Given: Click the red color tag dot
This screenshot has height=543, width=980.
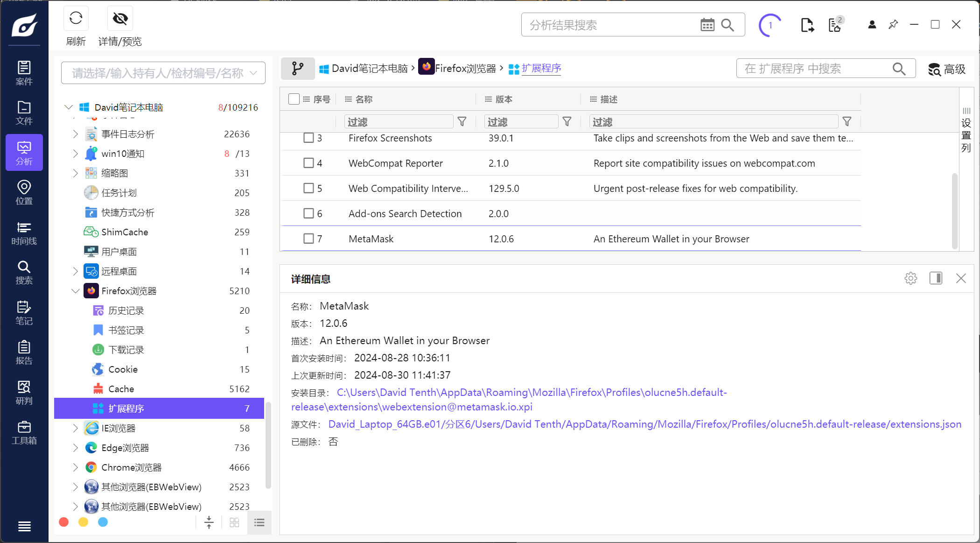Looking at the screenshot, I should (64, 522).
